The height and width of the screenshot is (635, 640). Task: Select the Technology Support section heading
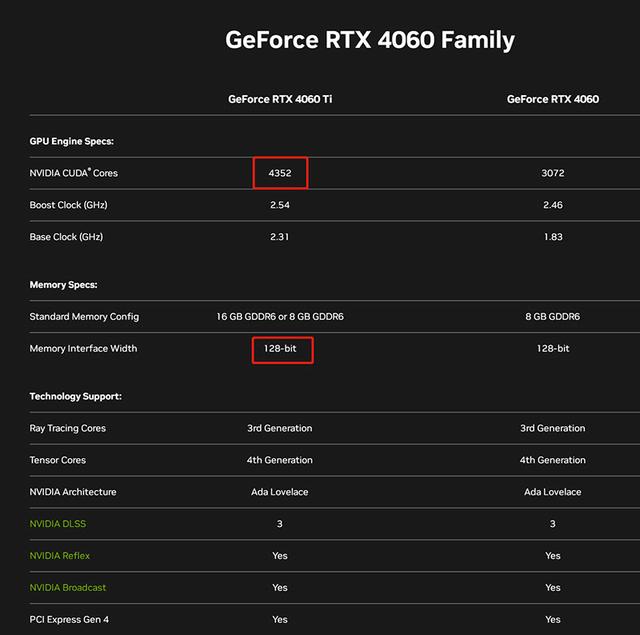coord(76,396)
